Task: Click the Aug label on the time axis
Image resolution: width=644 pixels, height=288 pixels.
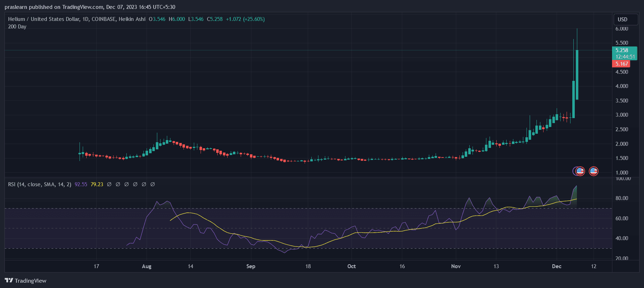Action: (x=147, y=266)
